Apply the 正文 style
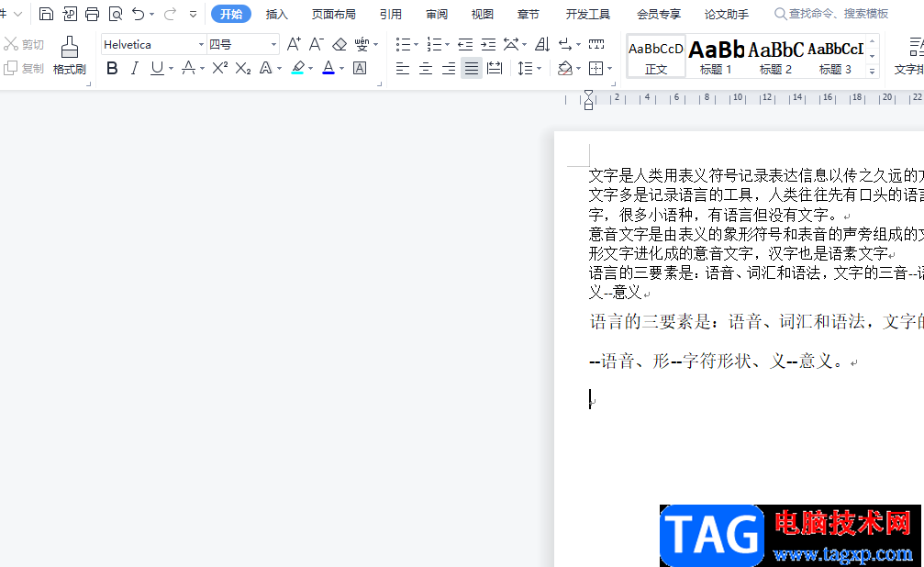924x567 pixels. (656, 57)
